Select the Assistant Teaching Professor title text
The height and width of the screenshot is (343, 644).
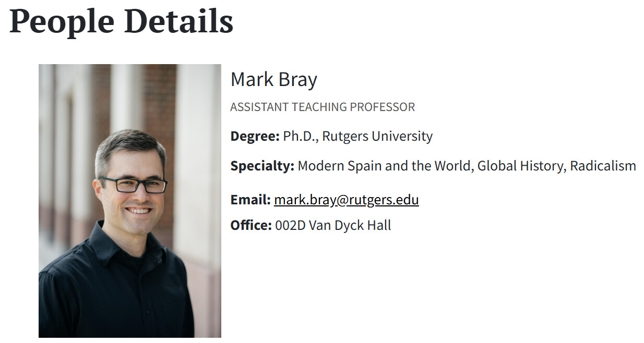322,107
